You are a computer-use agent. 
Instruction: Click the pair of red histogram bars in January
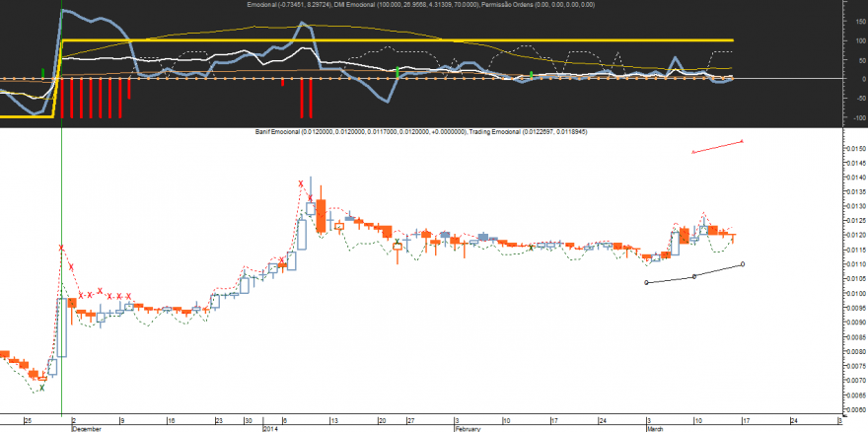(x=306, y=98)
